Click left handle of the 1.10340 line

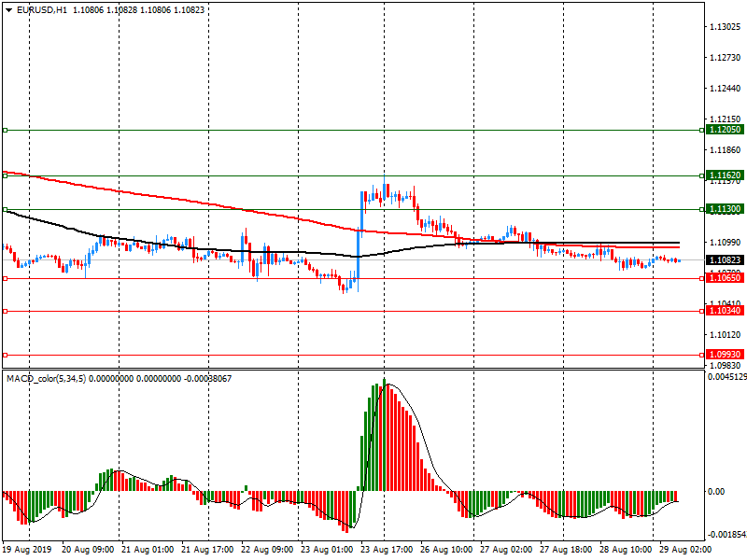coord(6,312)
